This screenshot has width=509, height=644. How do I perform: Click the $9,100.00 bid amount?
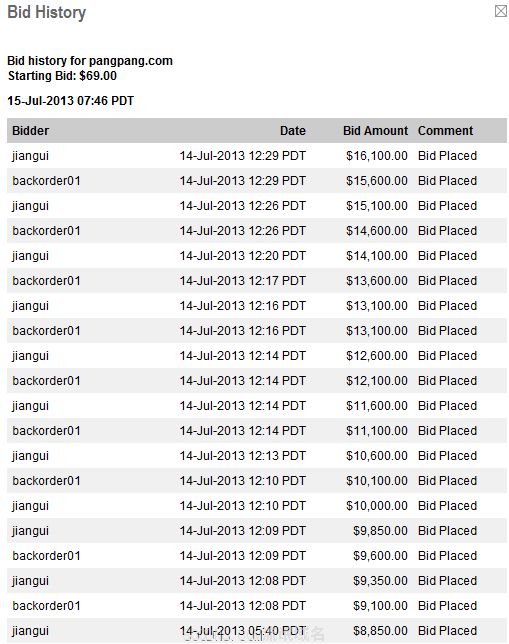pos(380,606)
